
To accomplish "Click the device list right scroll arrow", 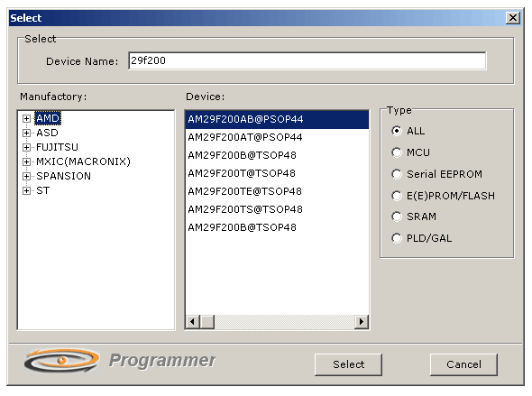I will pyautogui.click(x=362, y=321).
